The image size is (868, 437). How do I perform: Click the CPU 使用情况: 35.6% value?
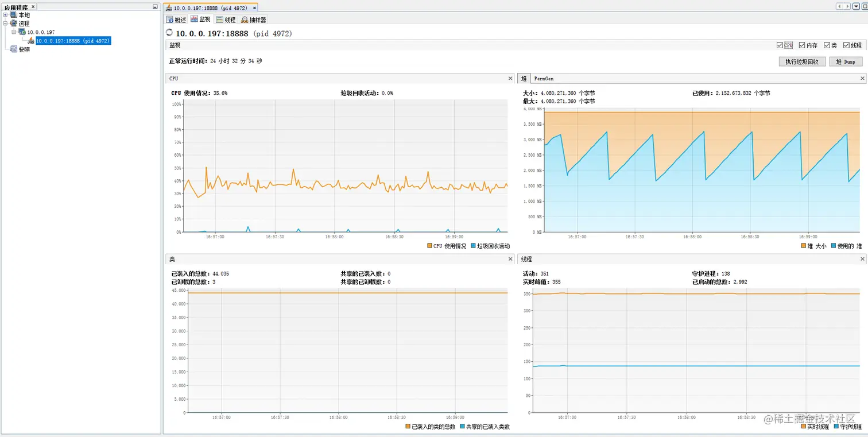click(x=199, y=92)
